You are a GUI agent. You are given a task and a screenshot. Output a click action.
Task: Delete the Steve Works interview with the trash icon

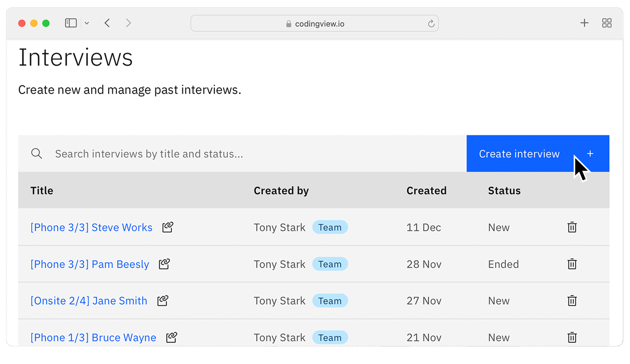coord(572,227)
